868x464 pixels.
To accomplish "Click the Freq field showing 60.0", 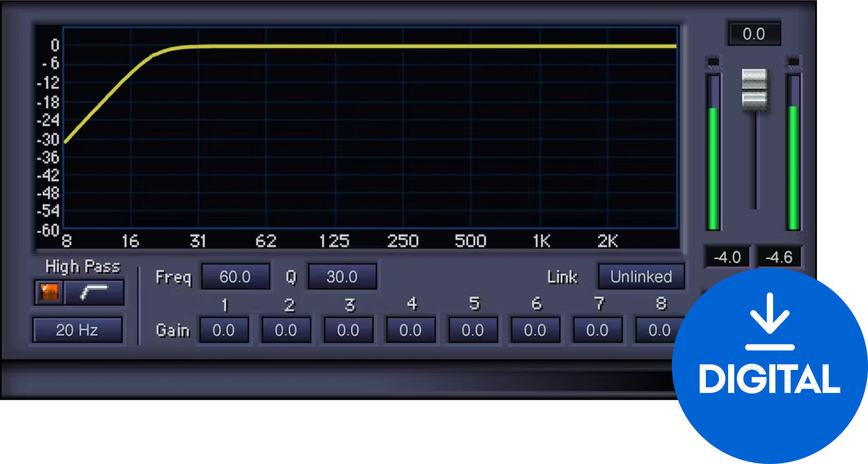I will (x=235, y=277).
